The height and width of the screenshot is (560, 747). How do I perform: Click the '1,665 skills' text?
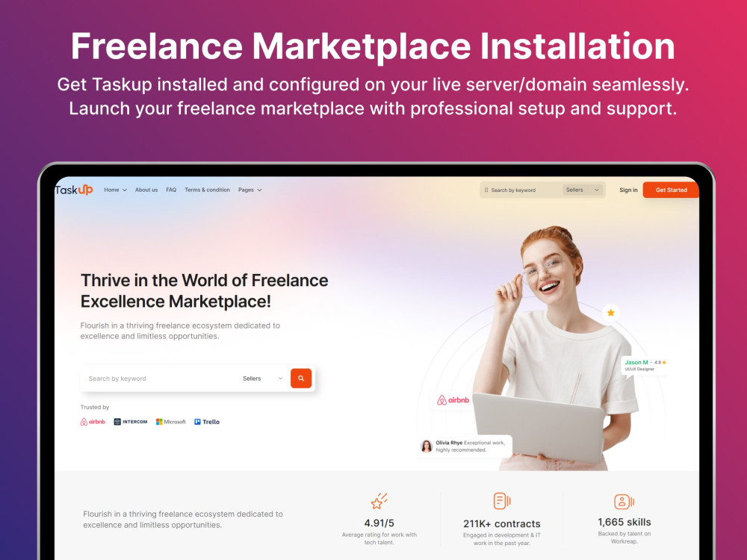click(624, 522)
